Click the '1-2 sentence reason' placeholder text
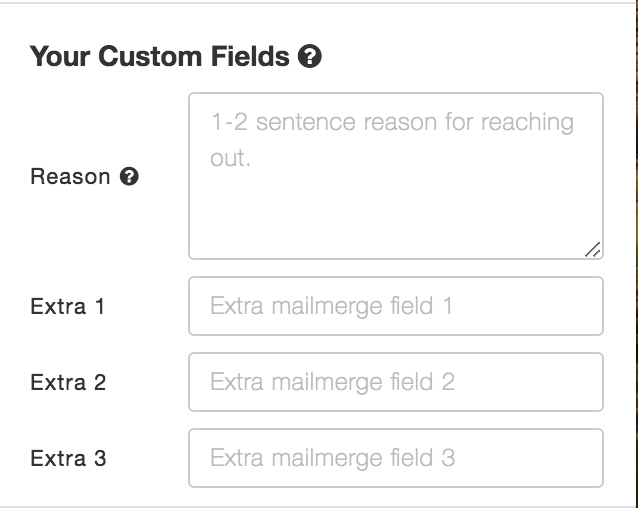Image resolution: width=638 pixels, height=508 pixels. 392,140
